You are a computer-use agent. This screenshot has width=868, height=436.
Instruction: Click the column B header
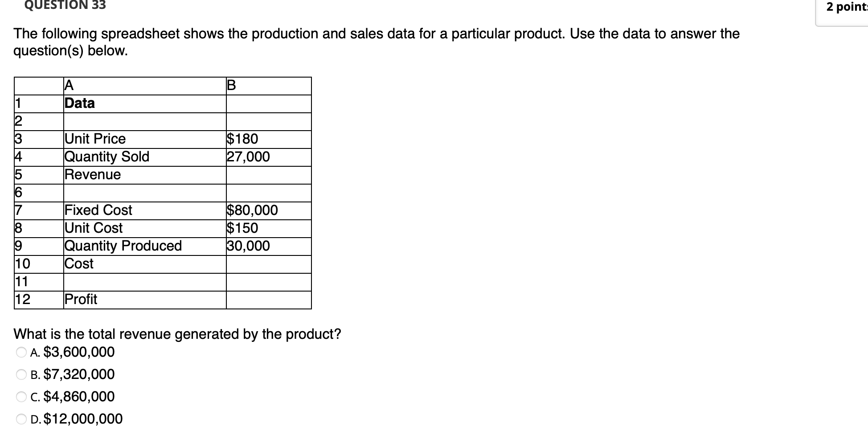pos(230,86)
